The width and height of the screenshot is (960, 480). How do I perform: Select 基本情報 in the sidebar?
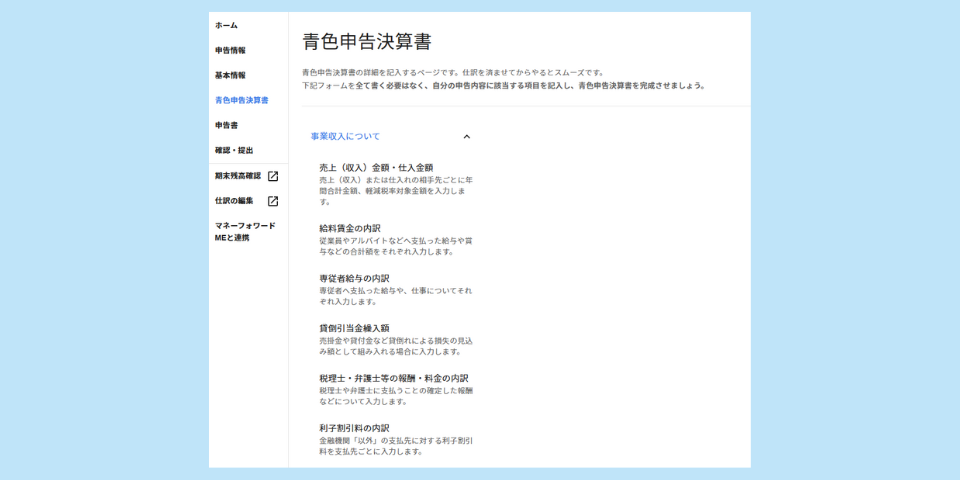pyautogui.click(x=230, y=75)
